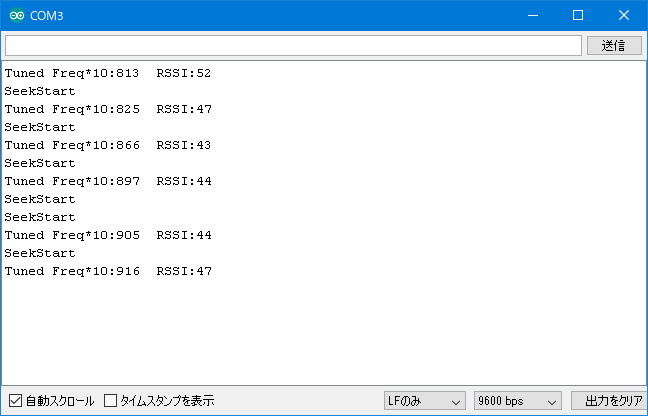The height and width of the screenshot is (416, 648).
Task: Click the line Tuned Freq*10:813 RSSI:52
Action: (108, 73)
